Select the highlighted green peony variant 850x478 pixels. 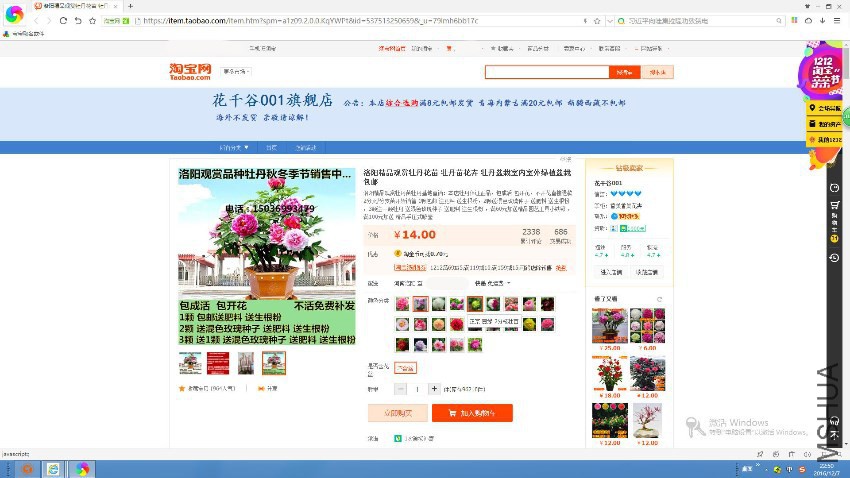(x=475, y=304)
